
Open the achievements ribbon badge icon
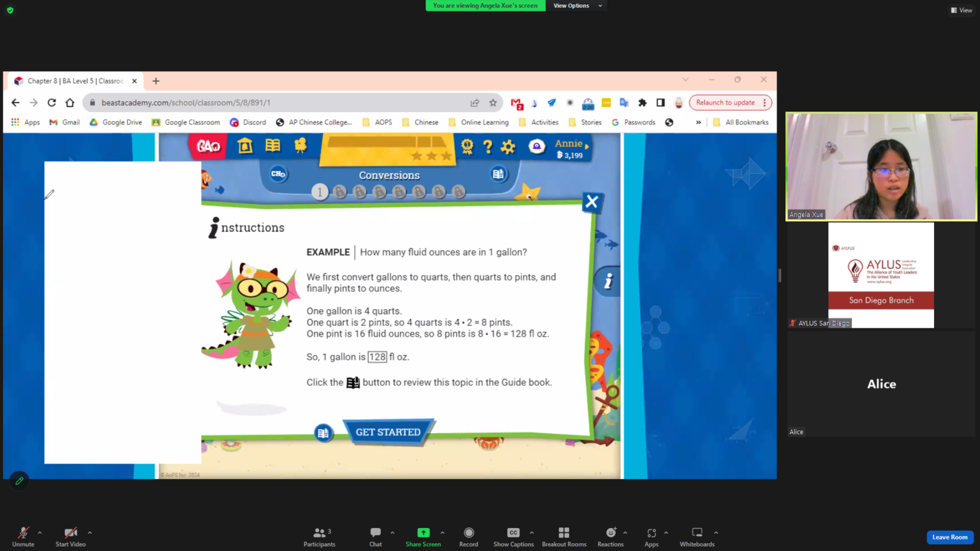coord(468,147)
